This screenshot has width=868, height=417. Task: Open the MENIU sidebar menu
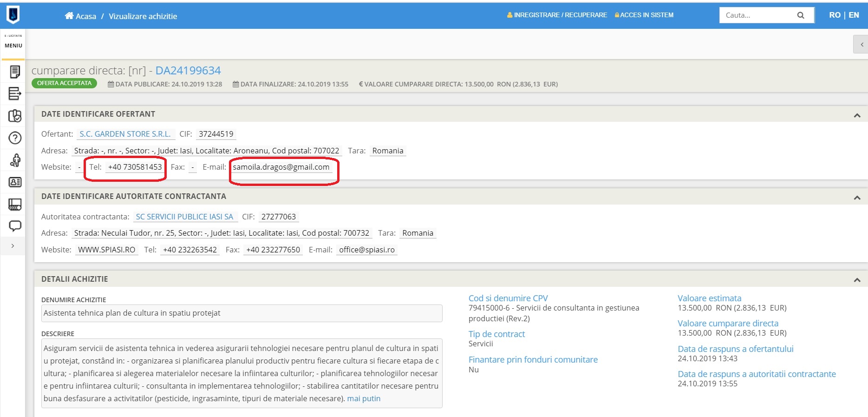(13, 46)
